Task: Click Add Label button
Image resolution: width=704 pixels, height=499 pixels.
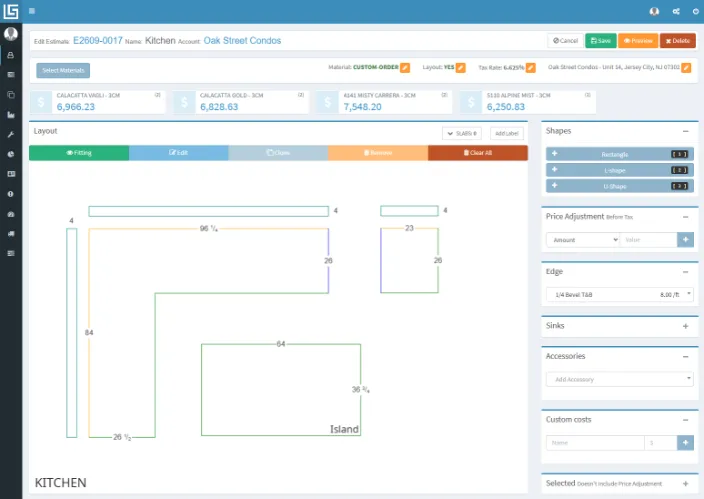Action: pyautogui.click(x=507, y=133)
